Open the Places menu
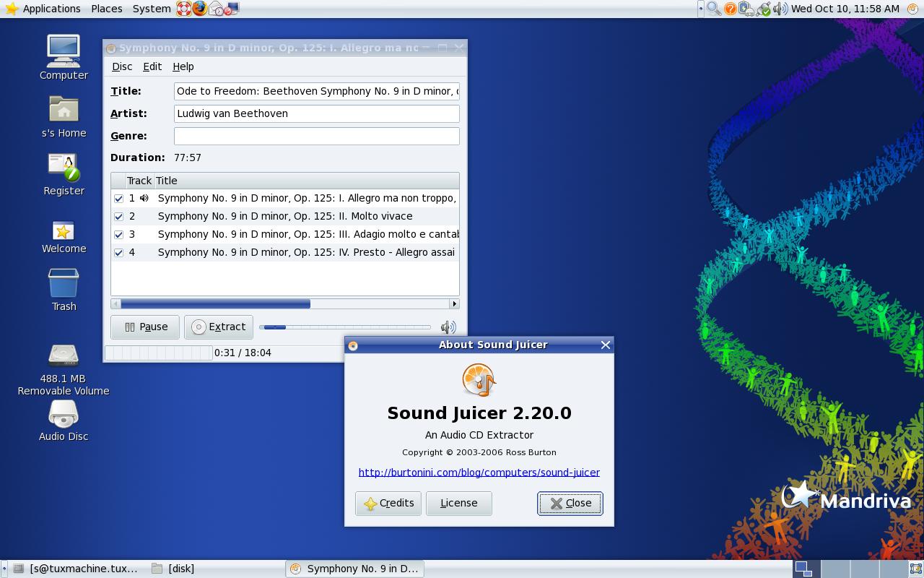The image size is (924, 578). (x=107, y=9)
